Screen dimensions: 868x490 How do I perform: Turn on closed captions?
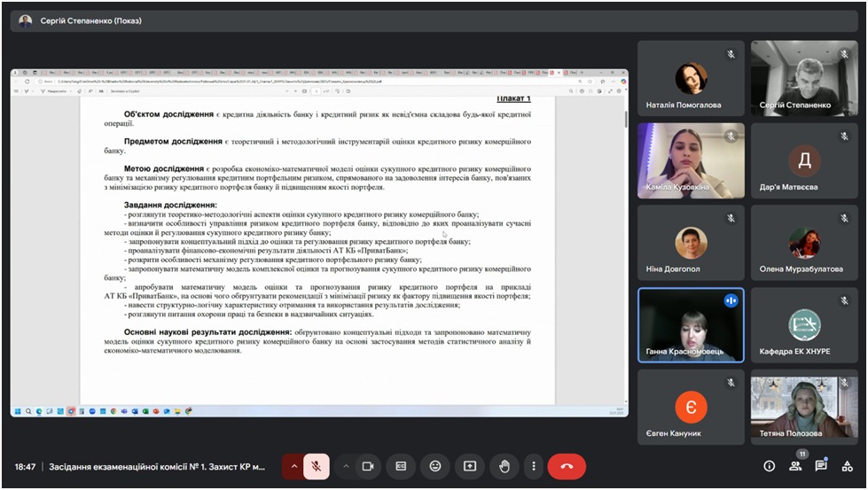point(402,466)
